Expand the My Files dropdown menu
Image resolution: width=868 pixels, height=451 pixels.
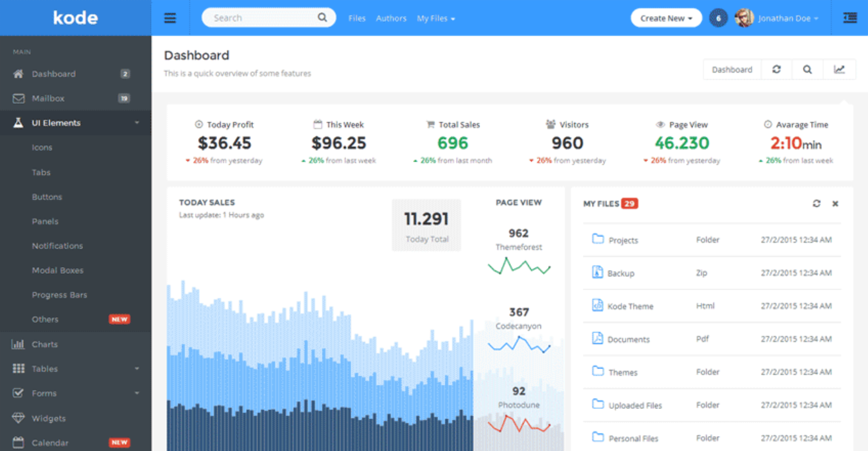pos(436,18)
